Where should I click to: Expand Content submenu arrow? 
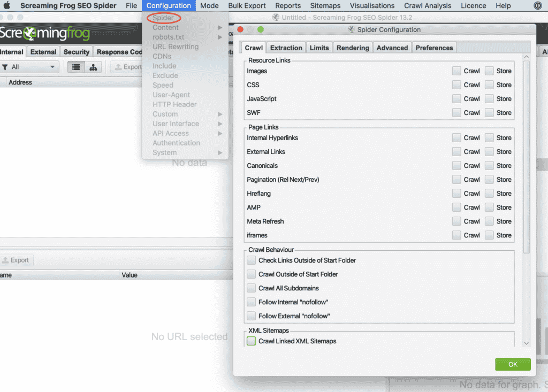pyautogui.click(x=220, y=28)
